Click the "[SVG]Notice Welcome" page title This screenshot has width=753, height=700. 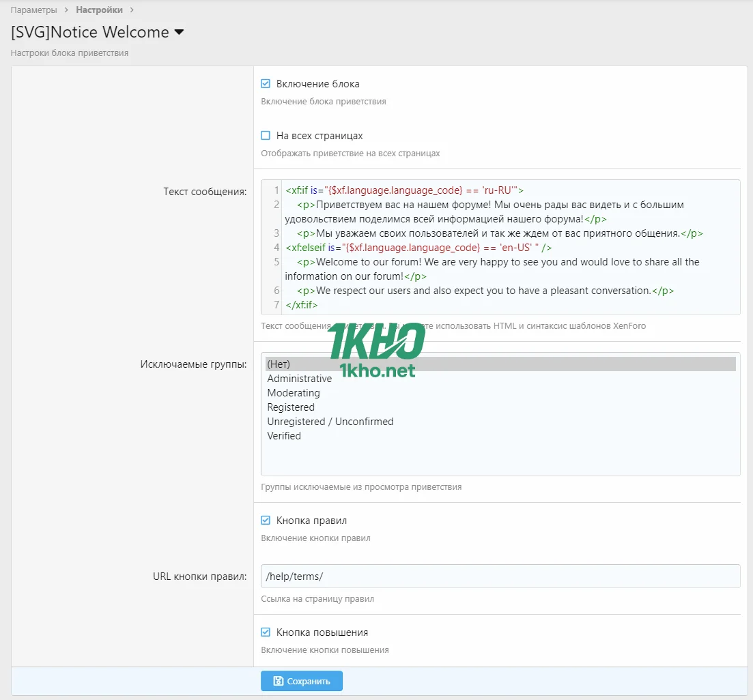[90, 32]
